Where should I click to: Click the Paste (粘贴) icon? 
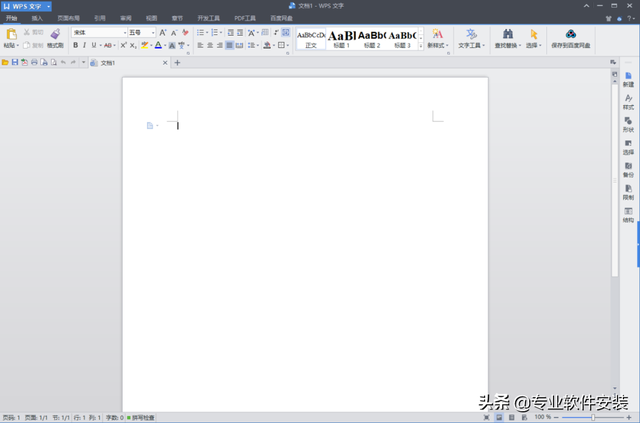(x=12, y=34)
